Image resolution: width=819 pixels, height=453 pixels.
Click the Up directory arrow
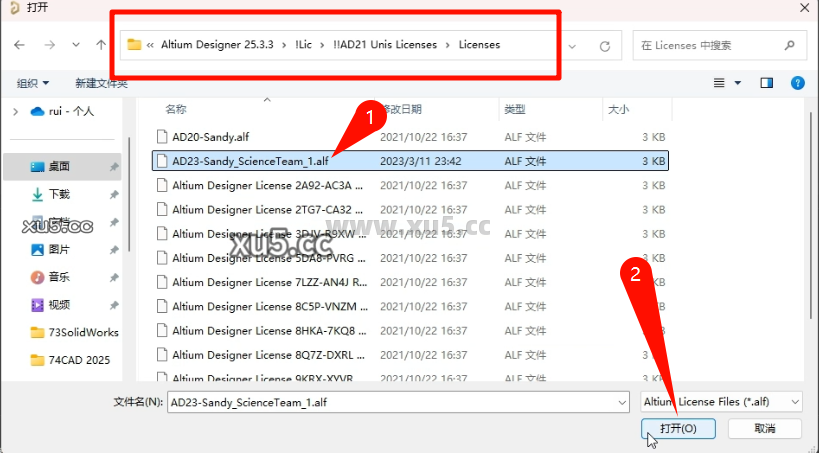[100, 45]
